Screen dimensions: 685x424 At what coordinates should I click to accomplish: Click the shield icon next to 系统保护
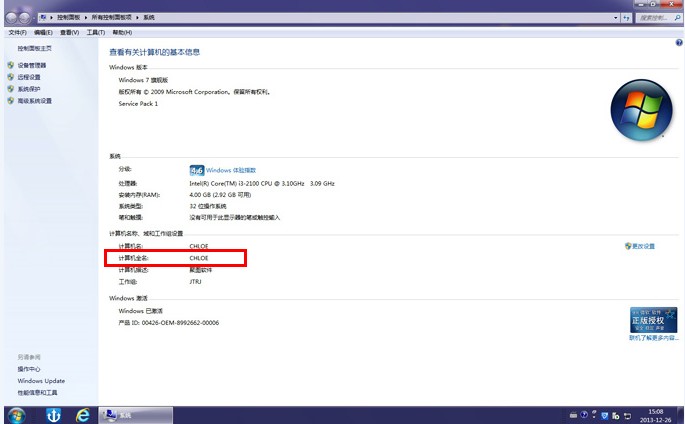(x=10, y=89)
